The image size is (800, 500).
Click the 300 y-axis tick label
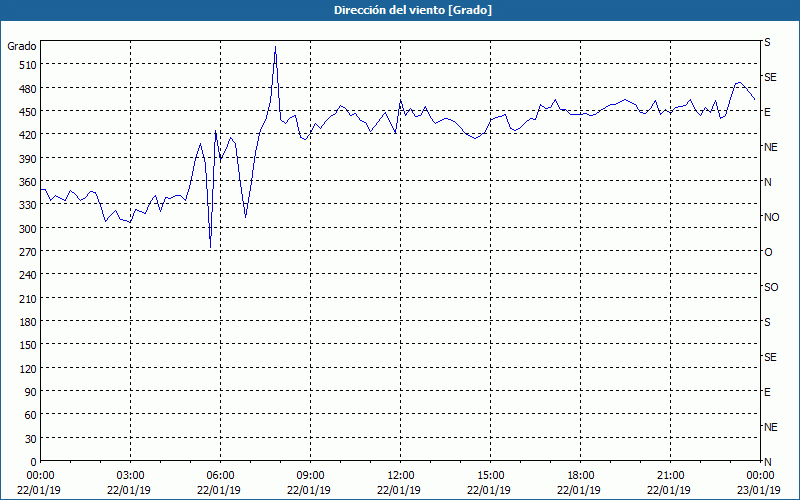click(29, 229)
